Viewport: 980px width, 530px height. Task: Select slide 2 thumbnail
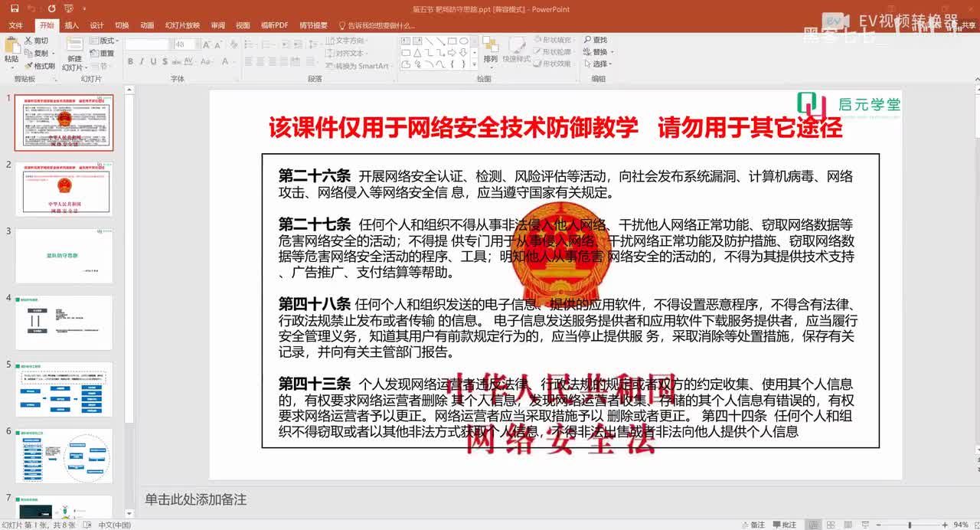pos(64,189)
